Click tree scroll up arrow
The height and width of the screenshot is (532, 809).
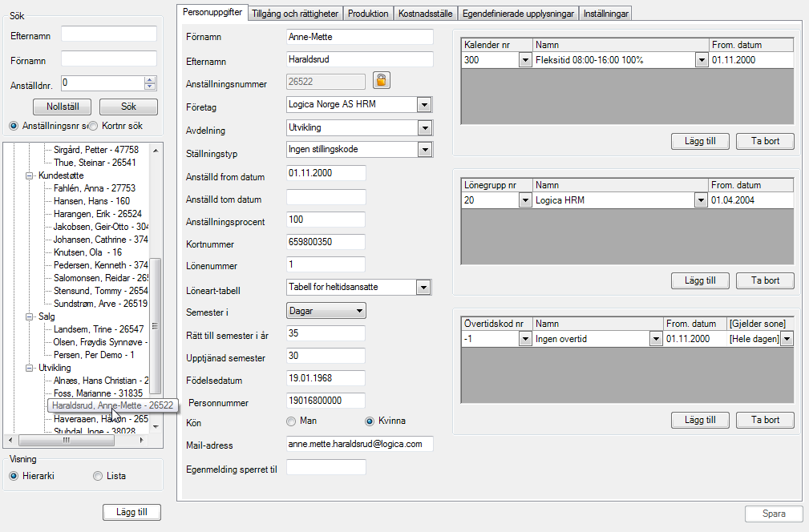click(156, 151)
